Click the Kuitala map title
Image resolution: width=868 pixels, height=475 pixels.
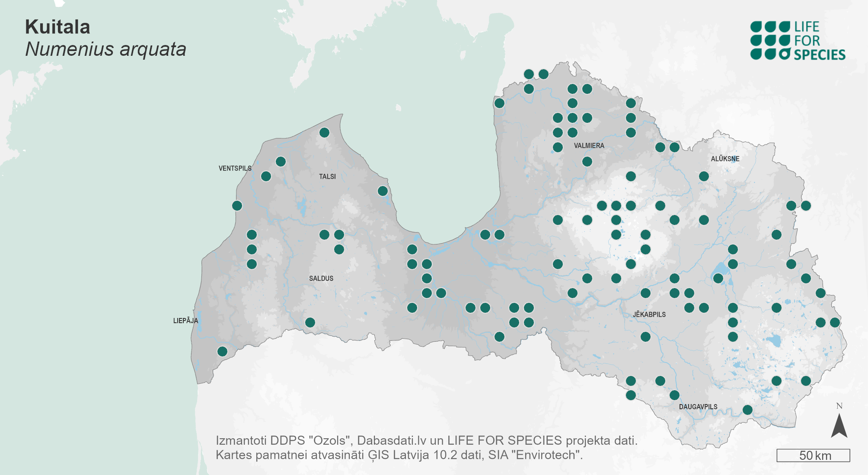point(57,27)
